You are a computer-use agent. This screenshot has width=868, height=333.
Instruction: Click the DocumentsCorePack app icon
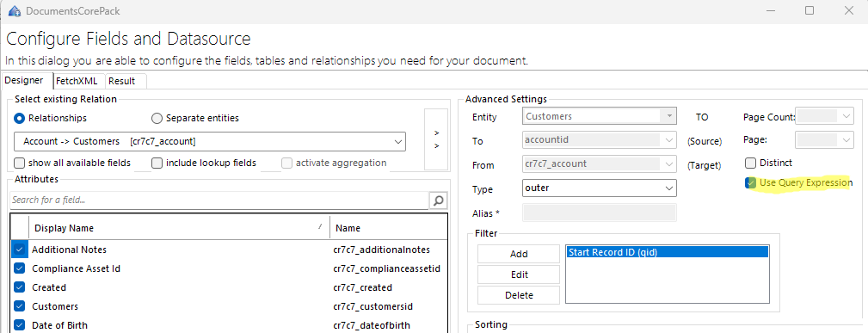coord(15,11)
